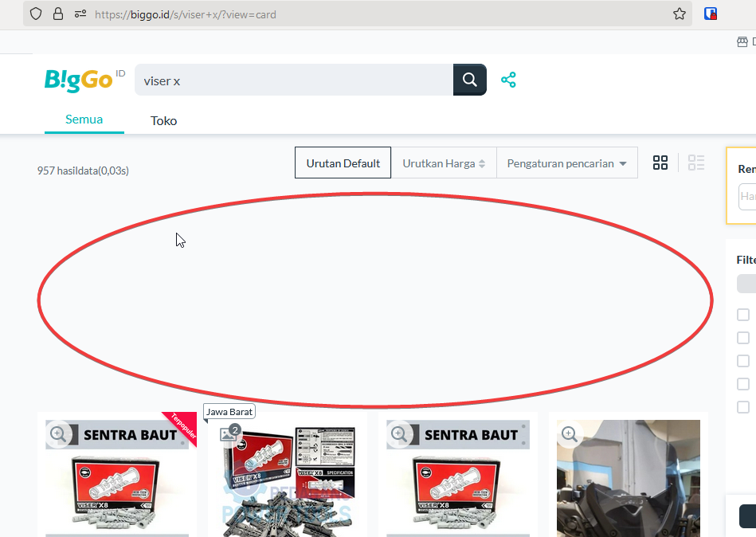Switch to the Toko tab
The width and height of the screenshot is (756, 537).
click(163, 120)
